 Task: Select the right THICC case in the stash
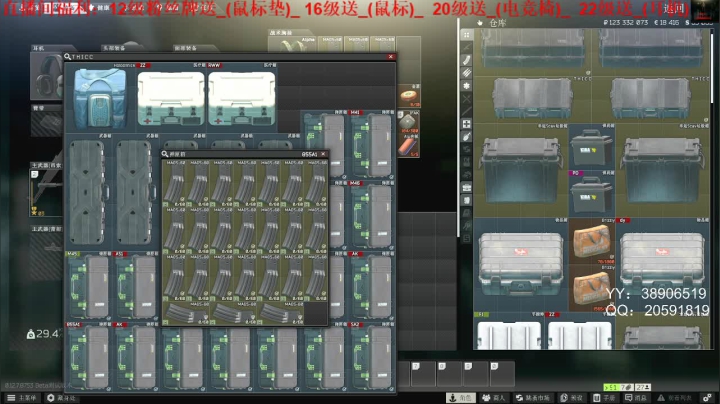[x=650, y=98]
